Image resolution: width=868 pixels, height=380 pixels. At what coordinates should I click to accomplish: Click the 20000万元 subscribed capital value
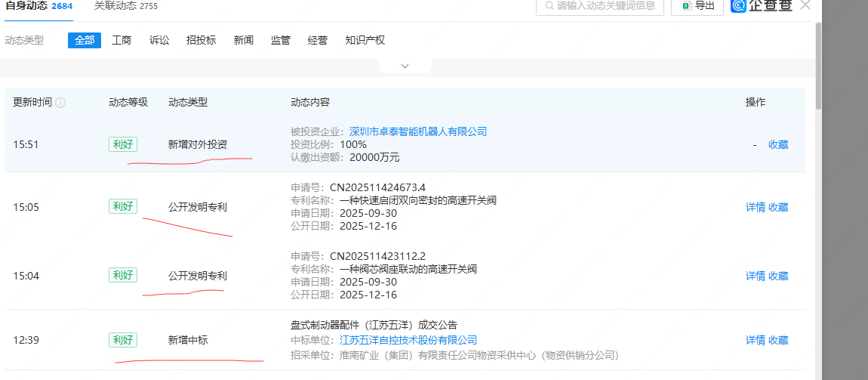click(374, 157)
